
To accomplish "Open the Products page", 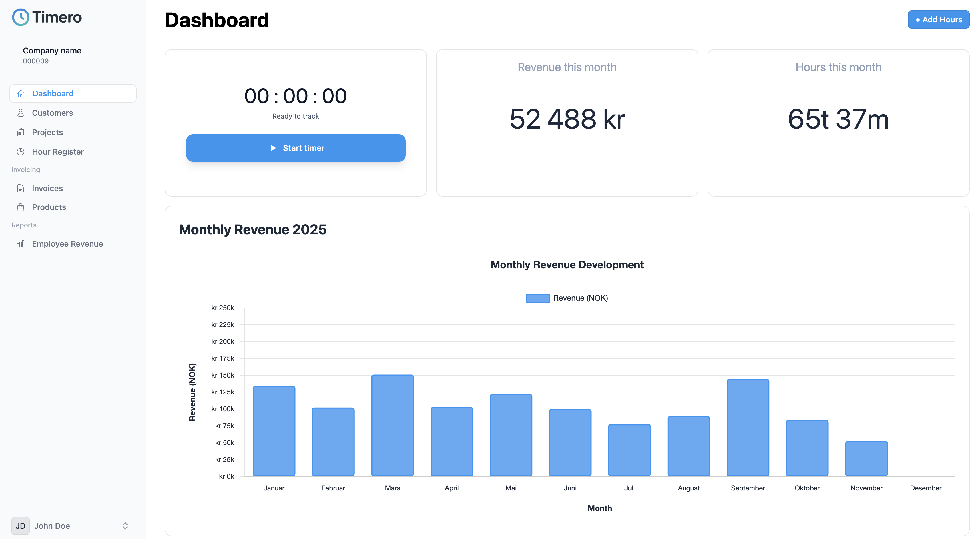I will pos(73,207).
